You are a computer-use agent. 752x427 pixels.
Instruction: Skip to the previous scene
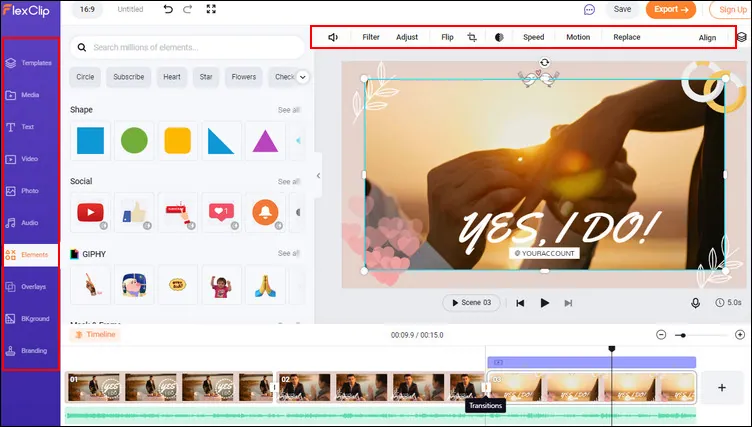(x=520, y=303)
